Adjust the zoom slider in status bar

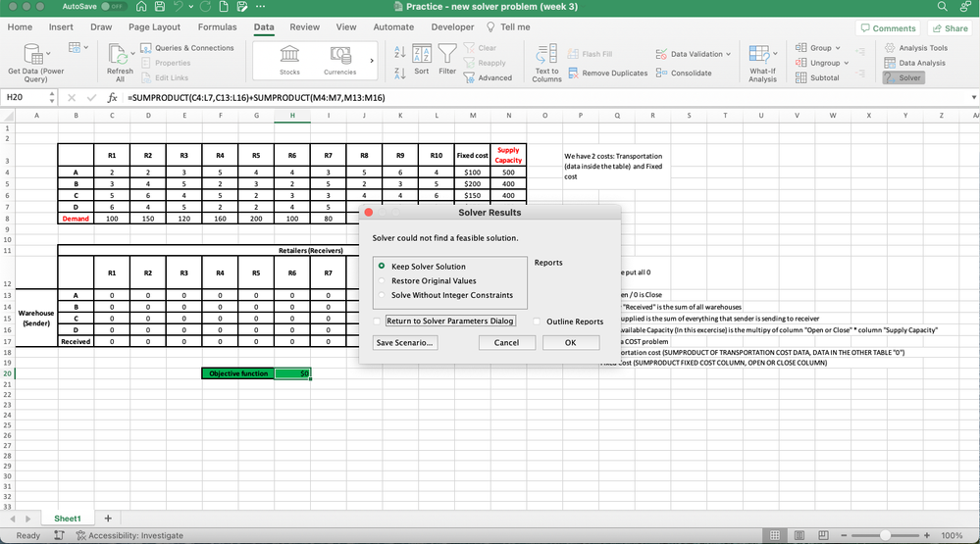coord(885,535)
